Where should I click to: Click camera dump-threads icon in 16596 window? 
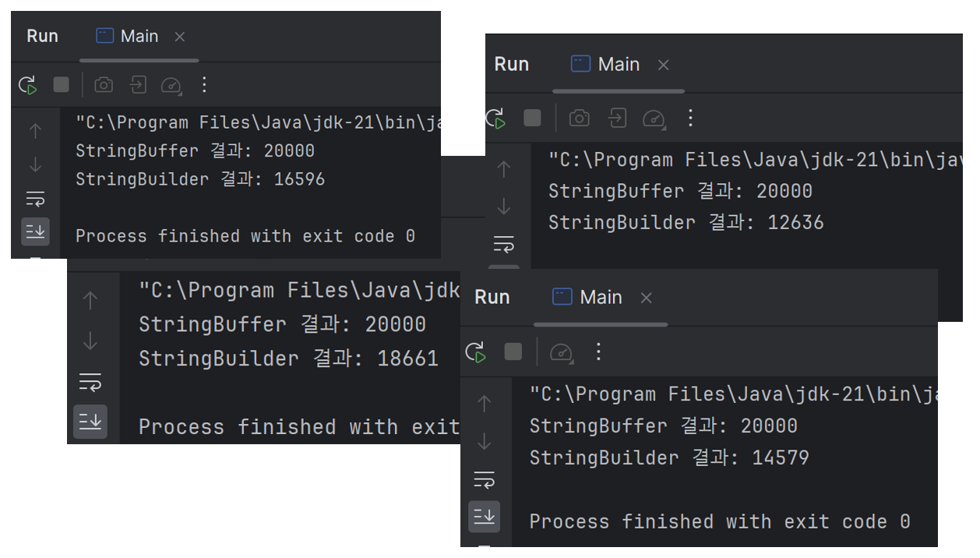104,85
